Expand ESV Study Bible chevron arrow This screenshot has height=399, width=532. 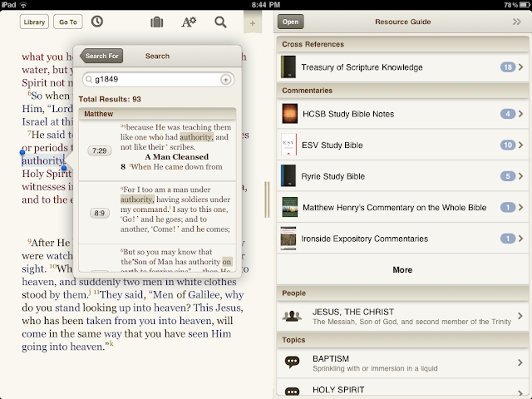521,145
